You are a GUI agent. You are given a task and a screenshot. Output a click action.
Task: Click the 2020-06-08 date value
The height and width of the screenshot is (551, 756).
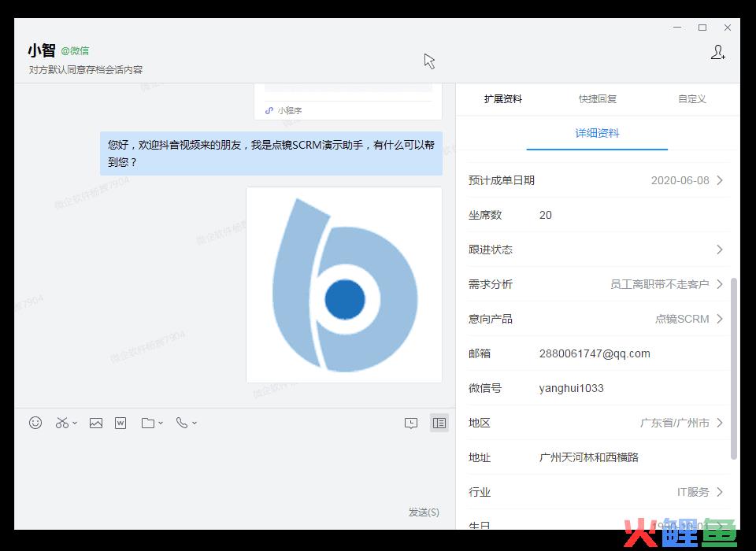pyautogui.click(x=680, y=180)
